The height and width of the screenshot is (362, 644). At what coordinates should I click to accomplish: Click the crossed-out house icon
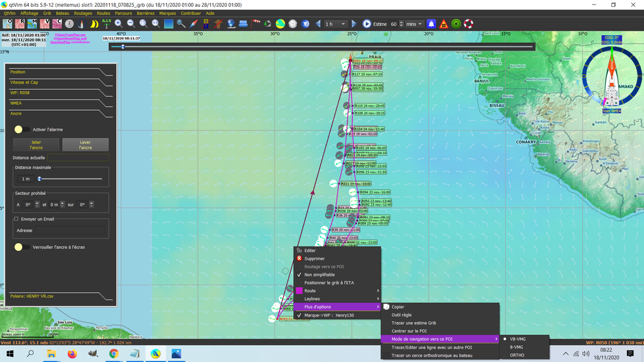pos(218,24)
